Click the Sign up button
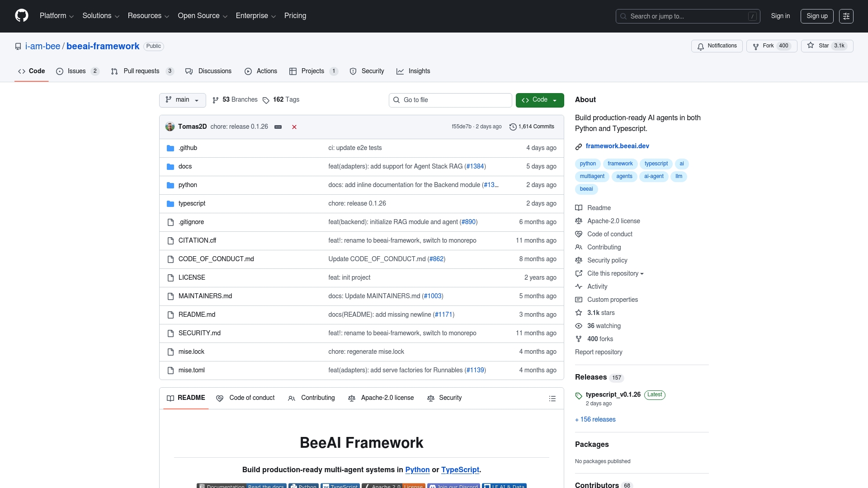The width and height of the screenshot is (868, 488). tap(816, 16)
